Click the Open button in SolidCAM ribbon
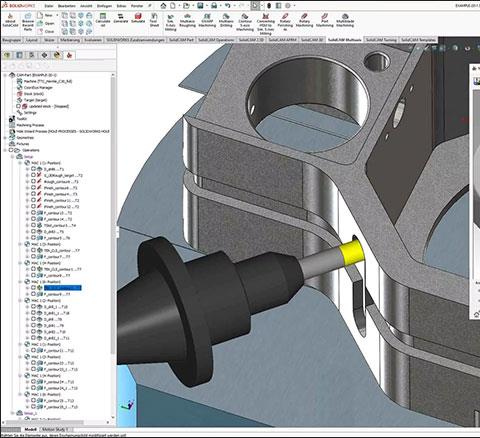The height and width of the screenshot is (438, 480). pos(46,23)
